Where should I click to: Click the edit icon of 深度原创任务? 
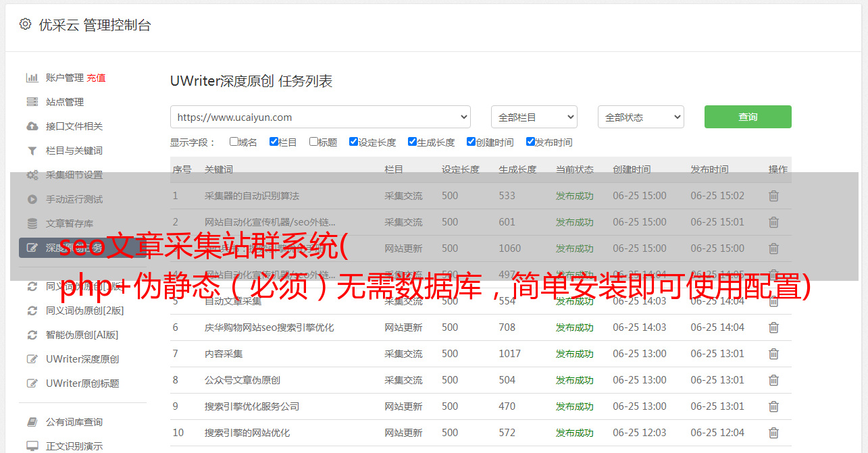tap(32, 248)
